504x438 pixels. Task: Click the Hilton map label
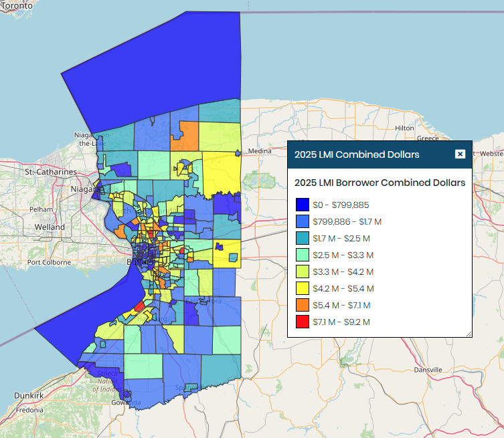click(404, 128)
